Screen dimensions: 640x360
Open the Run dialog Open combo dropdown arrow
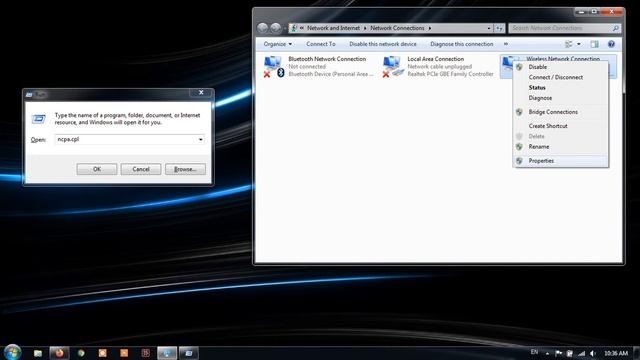tap(200, 140)
